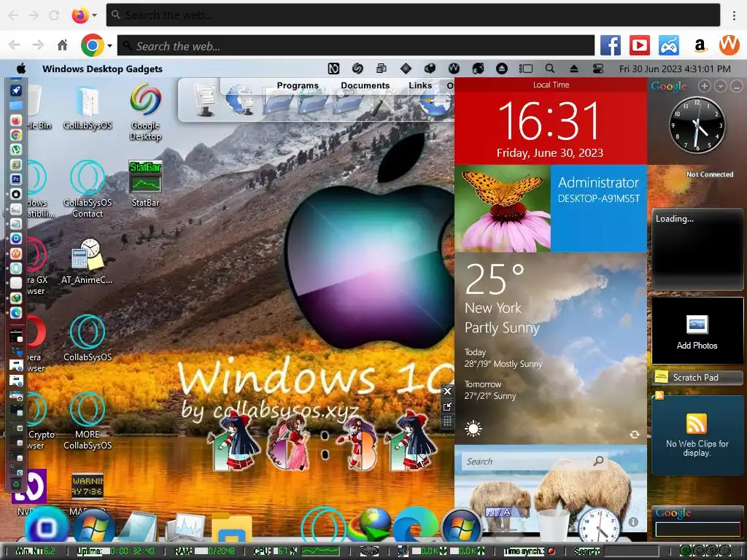Click the magnifier in bear search tile
Screen dimensions: 747x560
coord(599,461)
